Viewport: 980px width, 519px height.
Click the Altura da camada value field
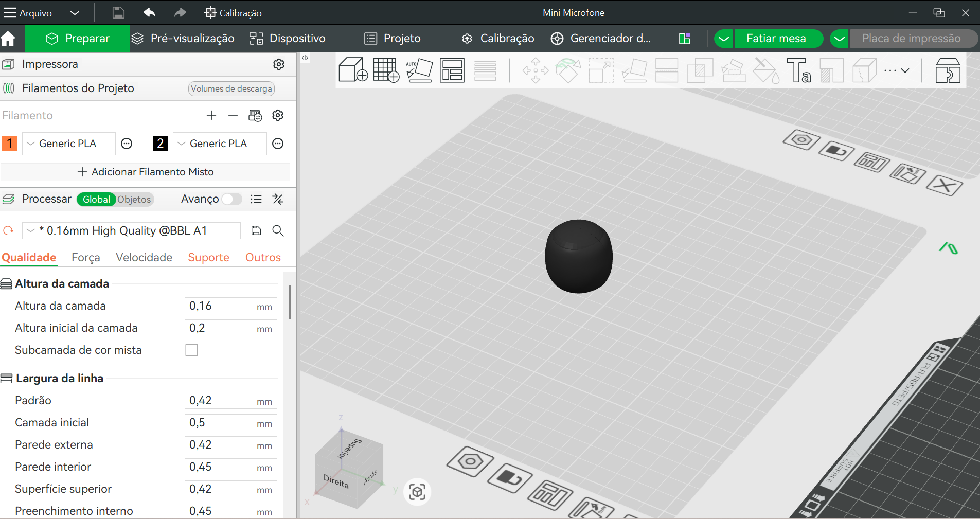point(231,306)
